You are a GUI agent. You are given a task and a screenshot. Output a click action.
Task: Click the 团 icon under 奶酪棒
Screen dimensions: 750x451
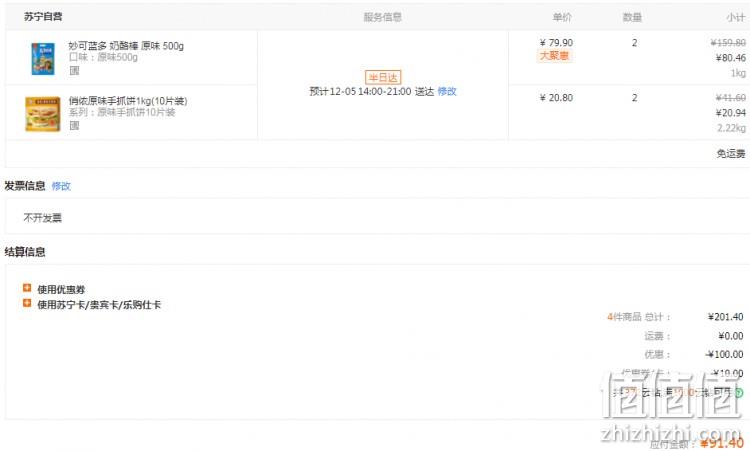click(x=74, y=70)
